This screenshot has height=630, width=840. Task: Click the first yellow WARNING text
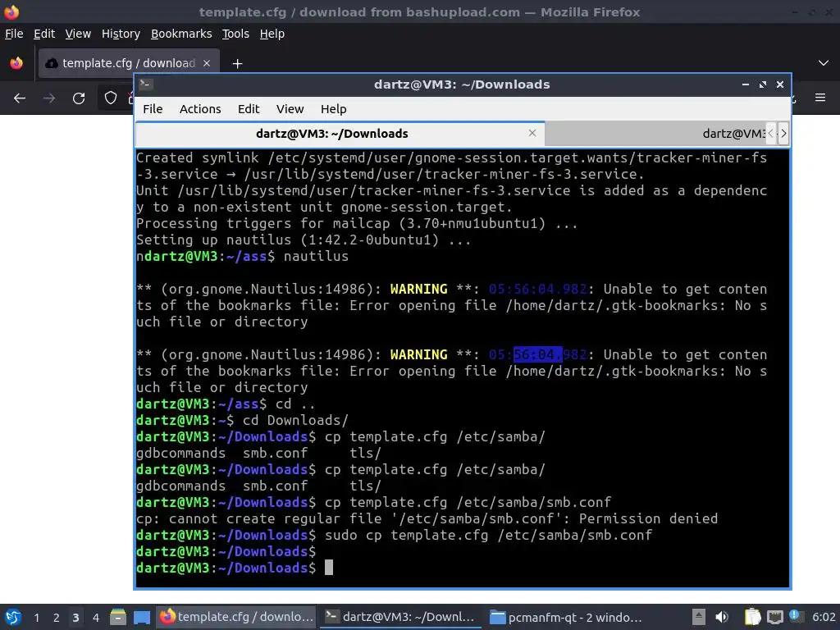(x=418, y=290)
